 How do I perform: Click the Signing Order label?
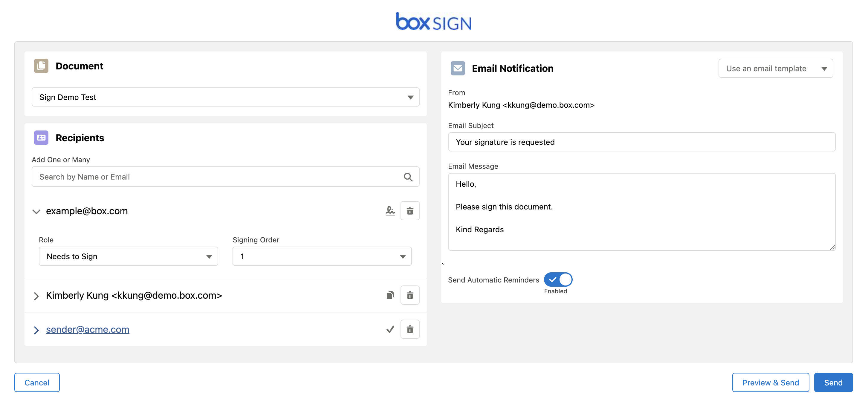point(256,240)
